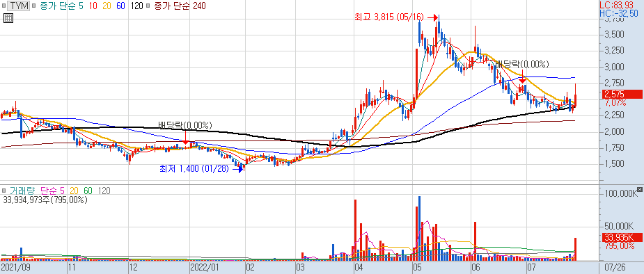Image resolution: width=644 pixels, height=274 pixels.
Task: Open the data table grid icon
Action: [8, 18]
